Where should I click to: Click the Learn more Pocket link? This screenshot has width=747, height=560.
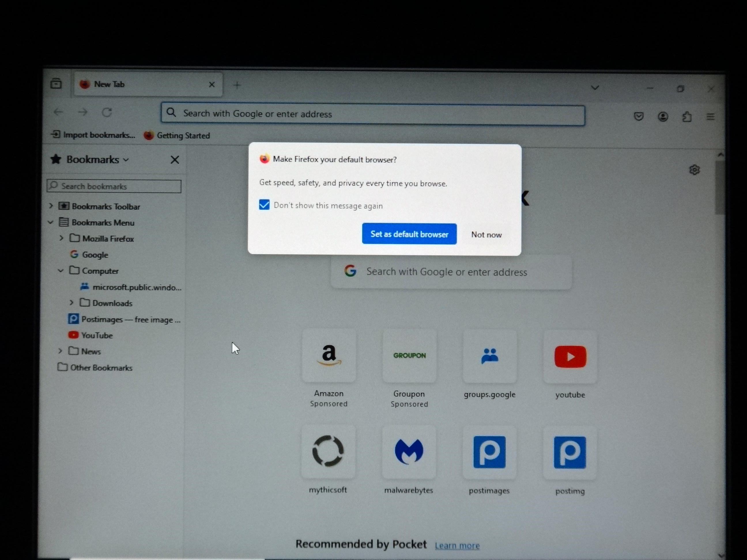pyautogui.click(x=457, y=546)
